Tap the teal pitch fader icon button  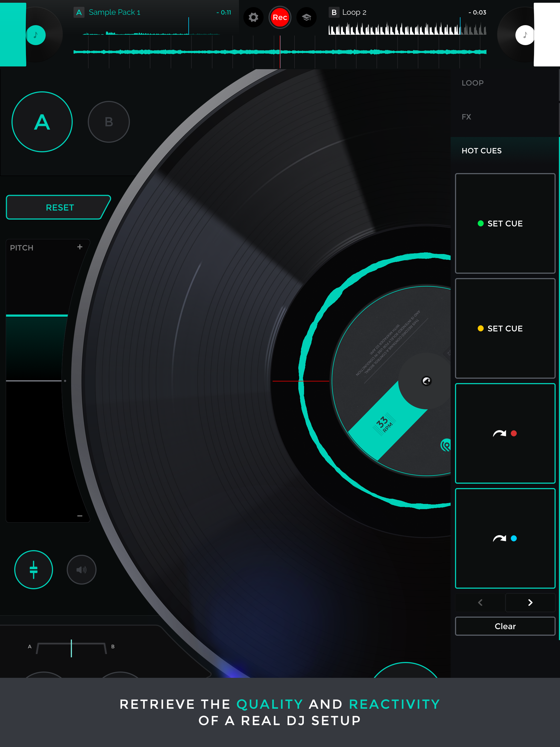(33, 569)
